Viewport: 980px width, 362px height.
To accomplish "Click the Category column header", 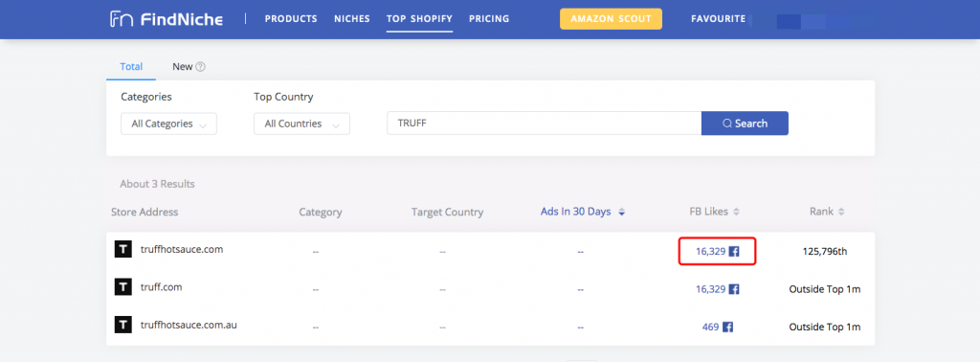I will pos(321,212).
